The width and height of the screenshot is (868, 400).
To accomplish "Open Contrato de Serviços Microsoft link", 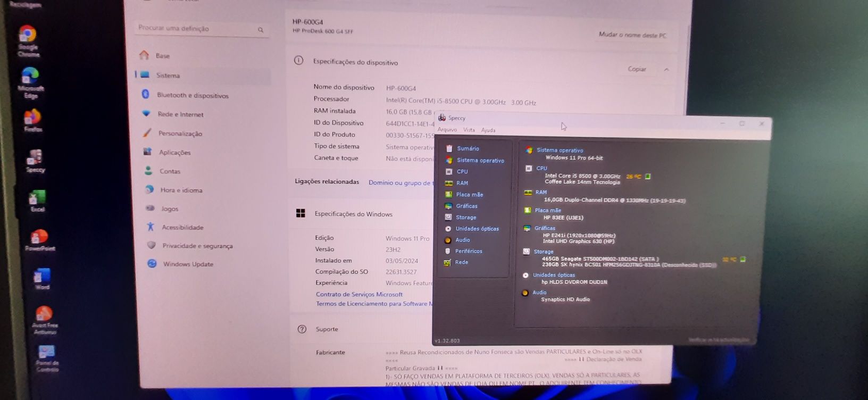I will (359, 294).
